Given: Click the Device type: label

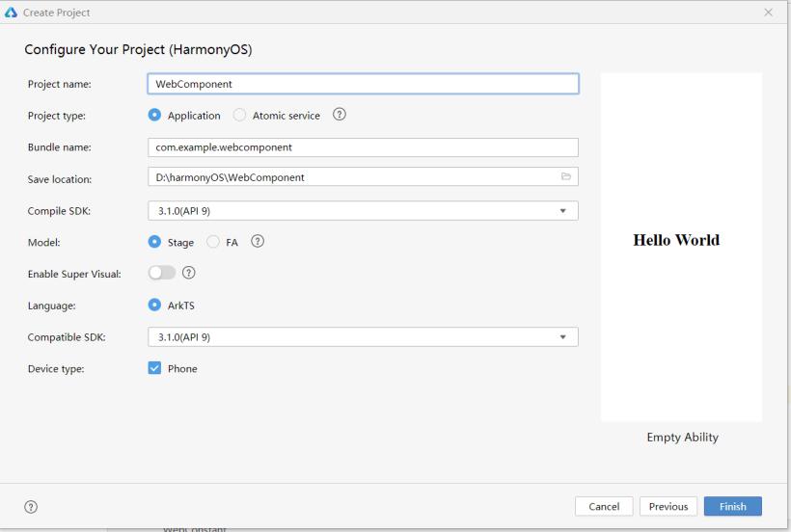Looking at the screenshot, I should (x=56, y=369).
